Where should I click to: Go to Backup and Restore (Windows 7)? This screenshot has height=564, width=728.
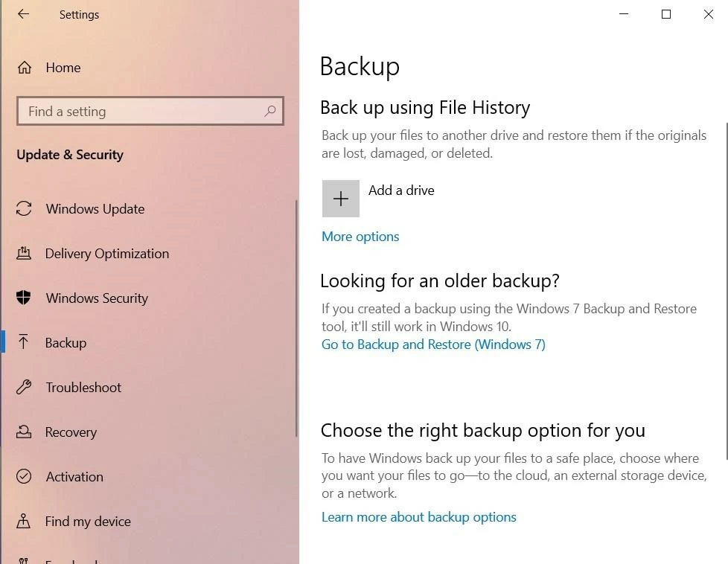click(433, 345)
